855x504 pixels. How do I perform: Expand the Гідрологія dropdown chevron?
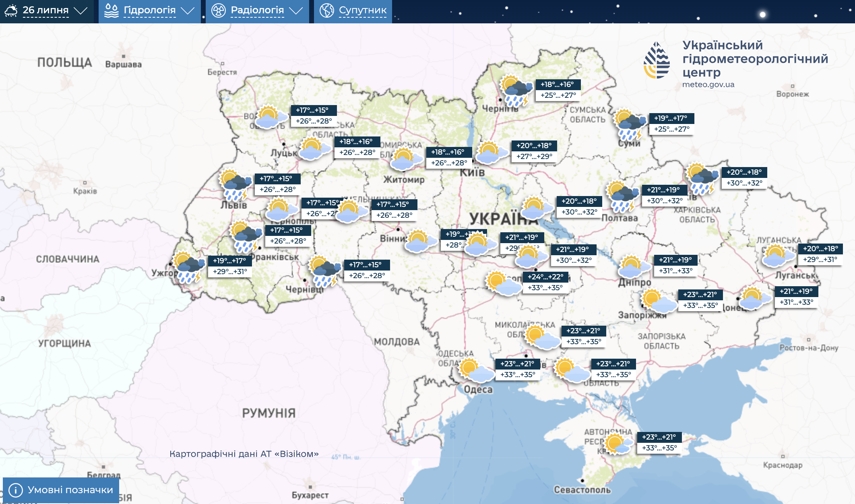[x=188, y=11]
